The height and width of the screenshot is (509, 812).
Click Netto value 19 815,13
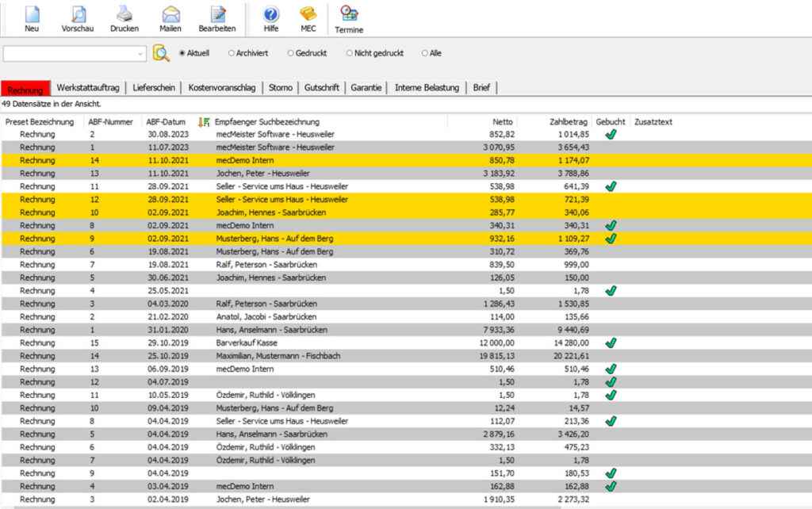coord(496,356)
